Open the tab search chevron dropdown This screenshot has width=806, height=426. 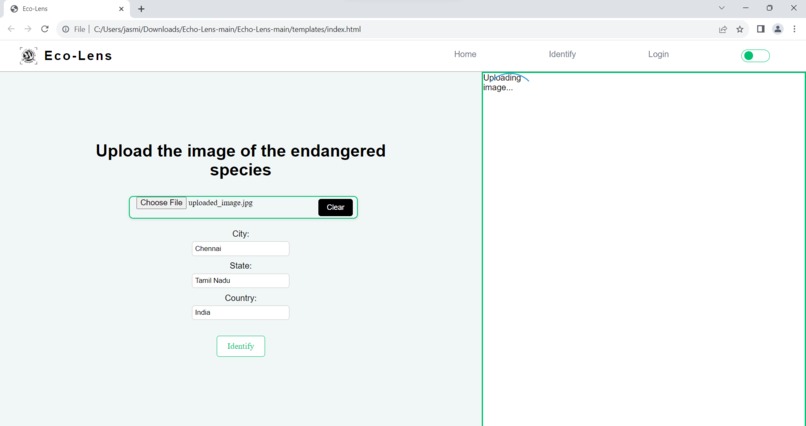click(722, 8)
